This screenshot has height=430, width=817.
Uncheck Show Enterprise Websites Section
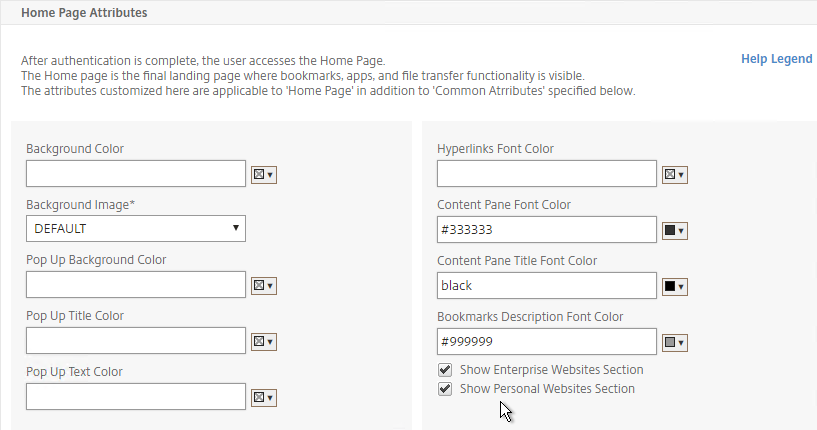click(x=445, y=370)
